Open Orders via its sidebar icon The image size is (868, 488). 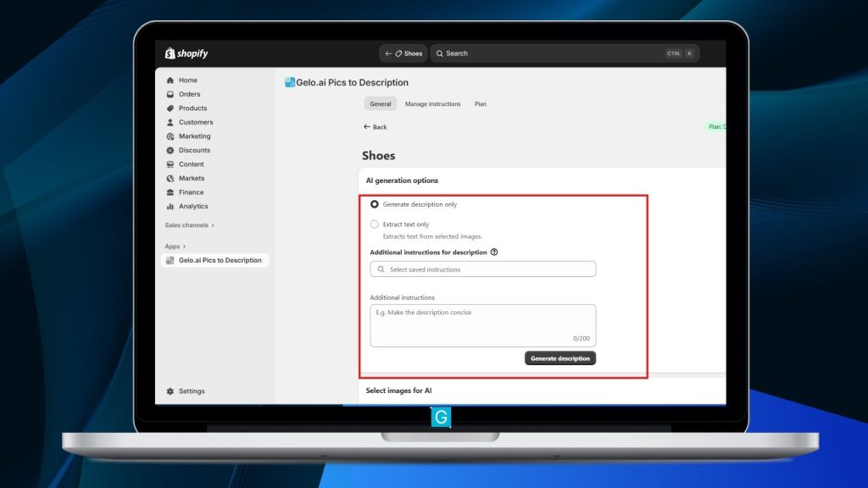coord(170,94)
